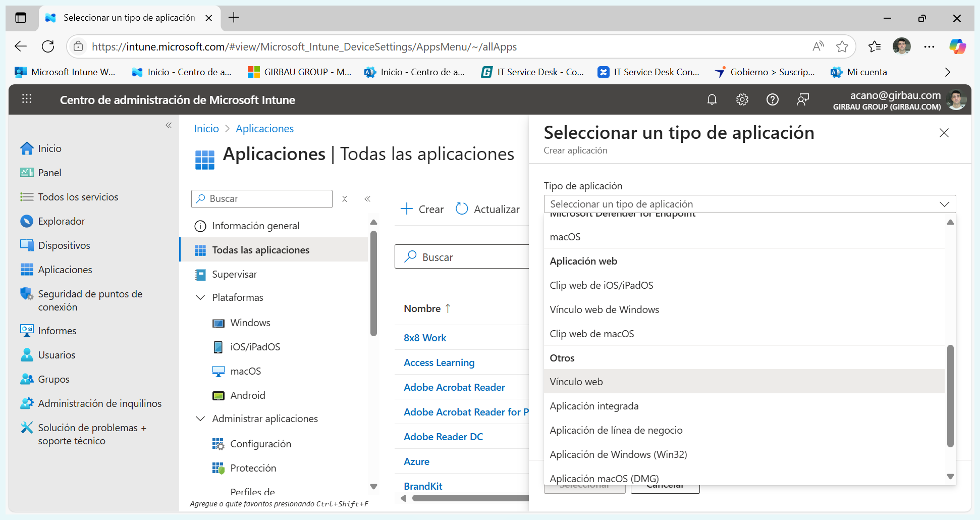This screenshot has width=980, height=520.
Task: Open the feedback smiley icon
Action: [x=803, y=99]
